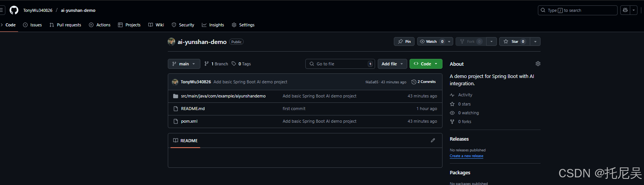This screenshot has height=185, width=644.
Task: Open repository Settings tab
Action: 243,25
